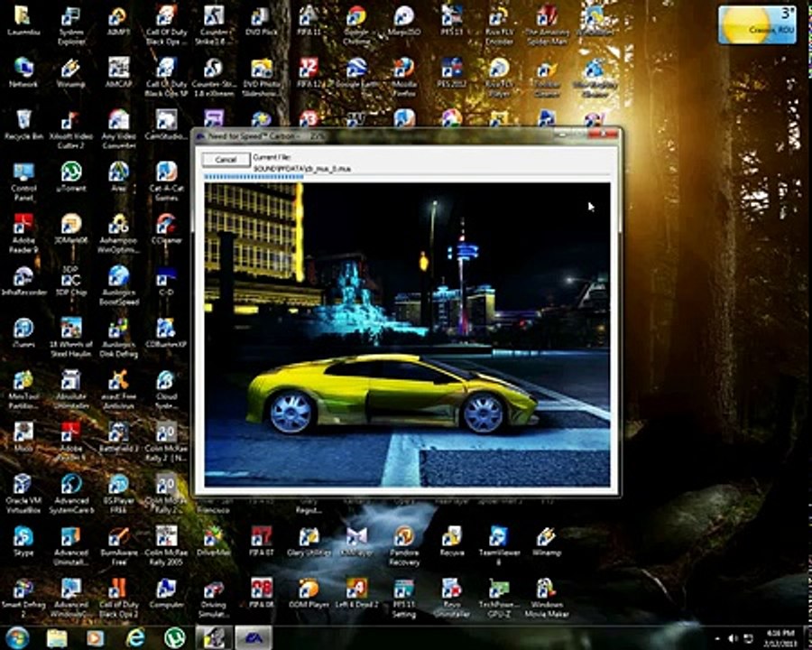Select the 18 Wheels of Steel Haulin icon
Viewport: 812px width, 650px height.
point(71,338)
